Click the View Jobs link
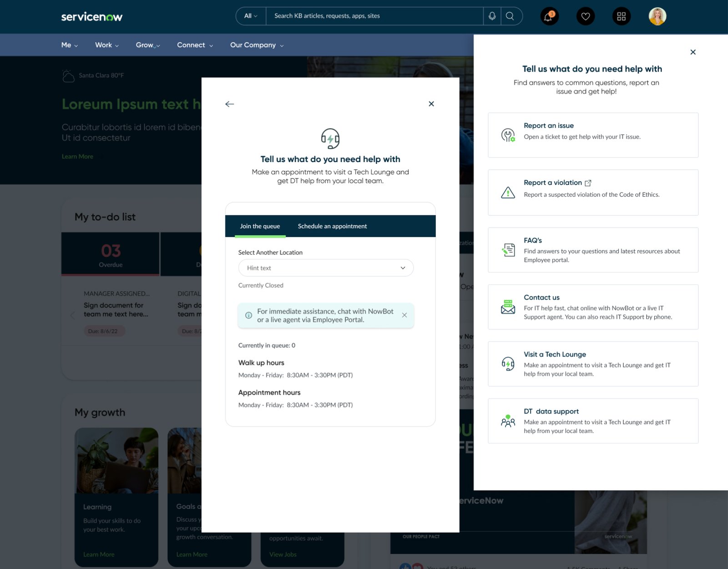Viewport: 728px width, 569px height. click(283, 554)
